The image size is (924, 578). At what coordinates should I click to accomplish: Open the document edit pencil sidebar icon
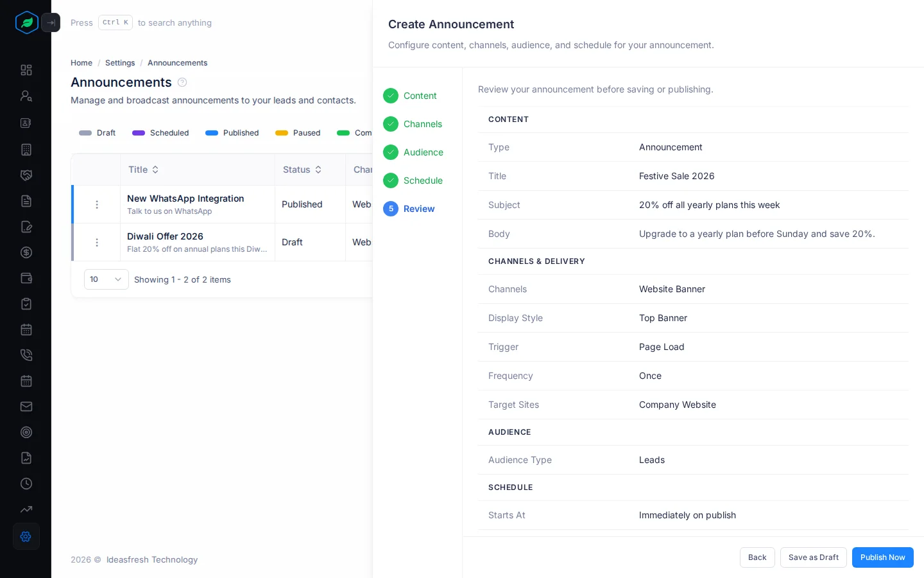[26, 227]
